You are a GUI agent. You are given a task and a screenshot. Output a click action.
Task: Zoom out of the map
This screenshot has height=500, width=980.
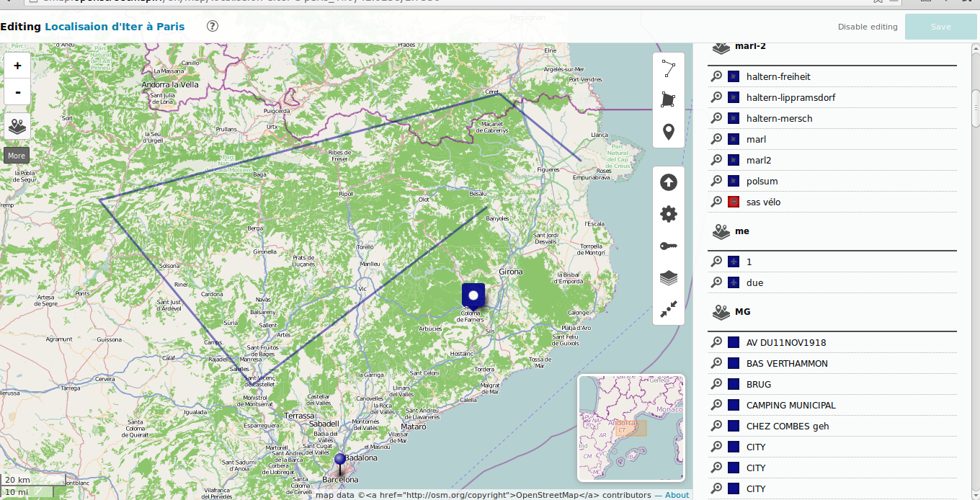tap(17, 91)
